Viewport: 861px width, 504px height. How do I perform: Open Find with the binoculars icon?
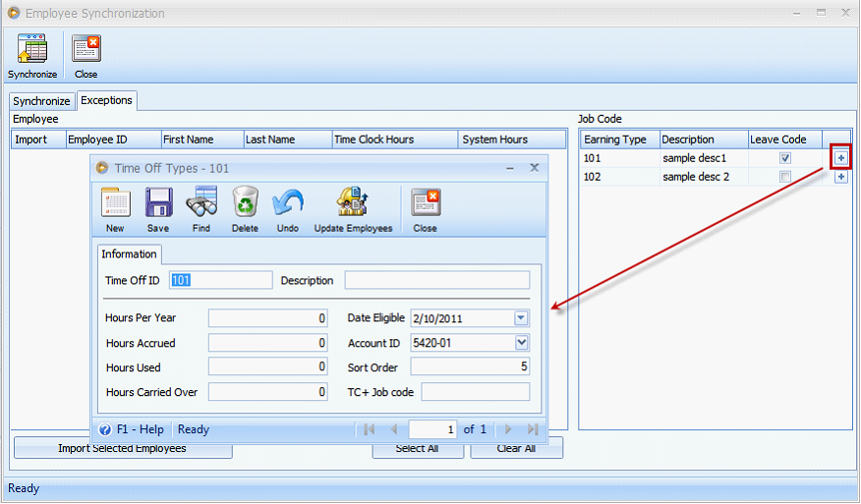tap(201, 201)
